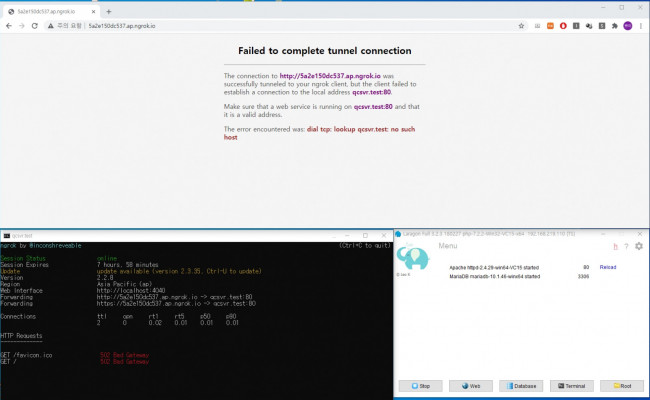650x400 pixels.
Task: Click the '502 Bad Gateway' for GET /
Action: click(124, 362)
